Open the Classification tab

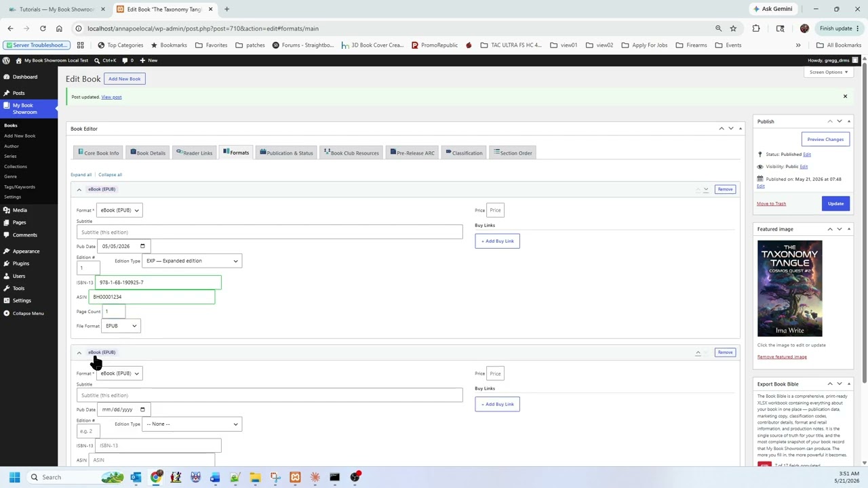[x=464, y=153]
